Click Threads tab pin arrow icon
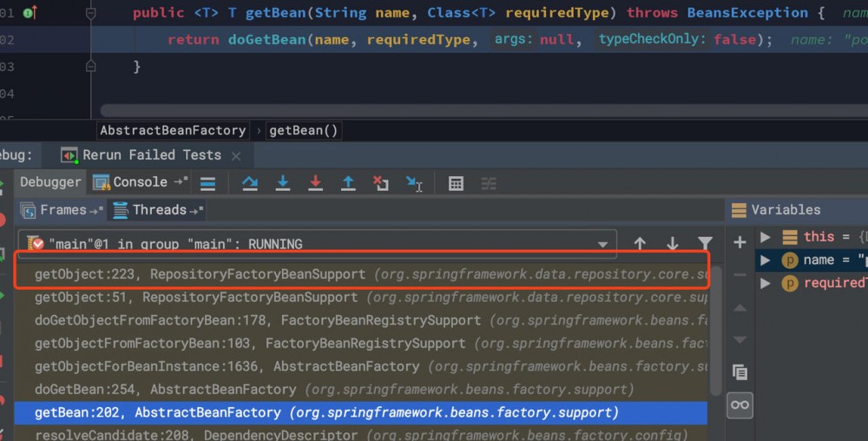This screenshot has width=868, height=441. [196, 210]
